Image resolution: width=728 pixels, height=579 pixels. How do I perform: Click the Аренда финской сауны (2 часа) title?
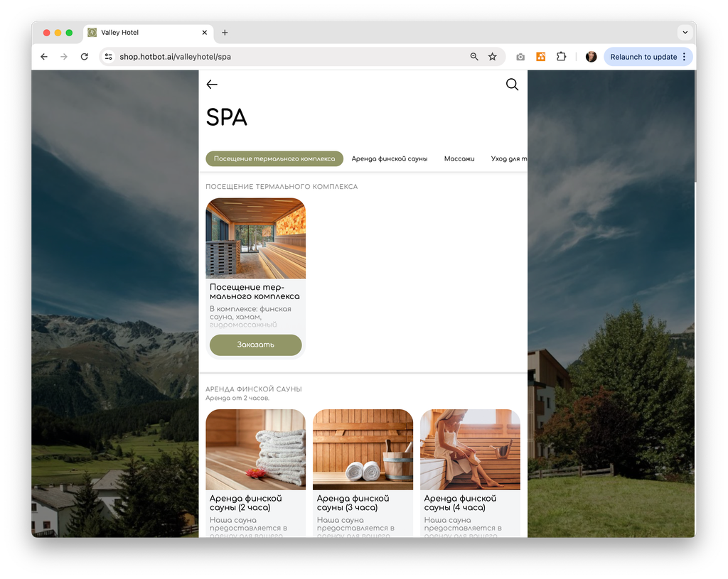click(x=245, y=503)
